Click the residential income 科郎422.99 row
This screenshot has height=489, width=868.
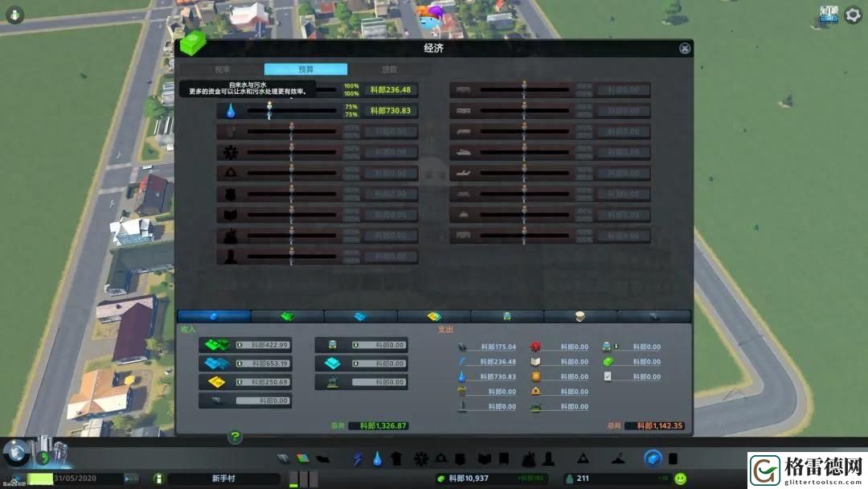tap(245, 345)
